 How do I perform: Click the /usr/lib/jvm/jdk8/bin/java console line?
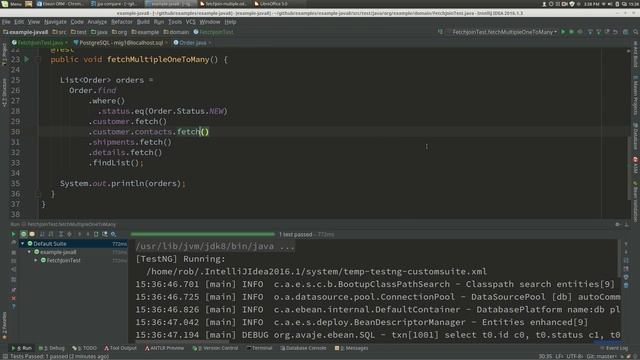click(215, 246)
